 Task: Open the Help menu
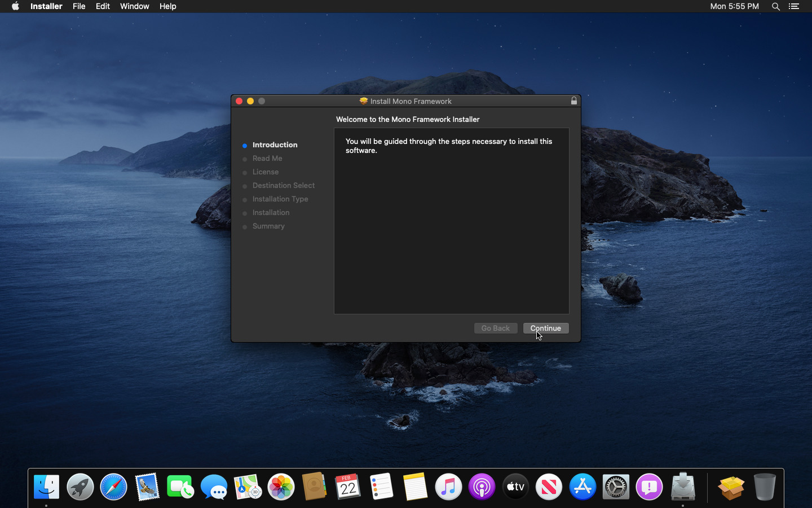167,6
